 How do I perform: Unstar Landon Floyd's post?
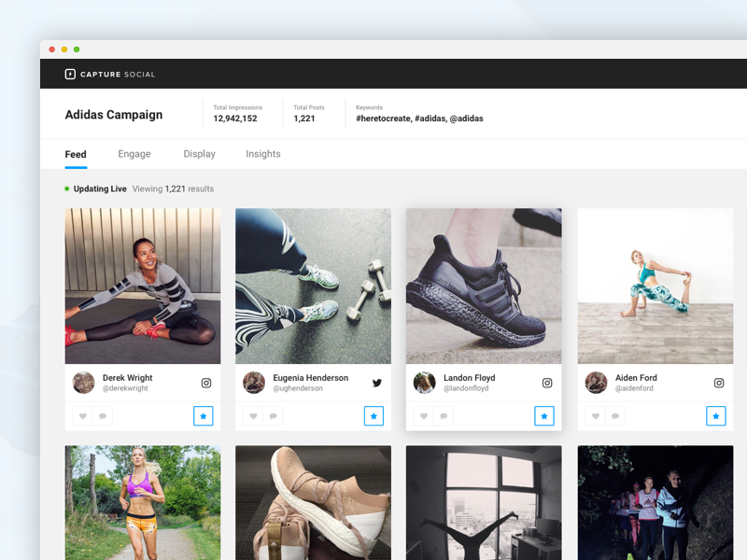coord(544,415)
